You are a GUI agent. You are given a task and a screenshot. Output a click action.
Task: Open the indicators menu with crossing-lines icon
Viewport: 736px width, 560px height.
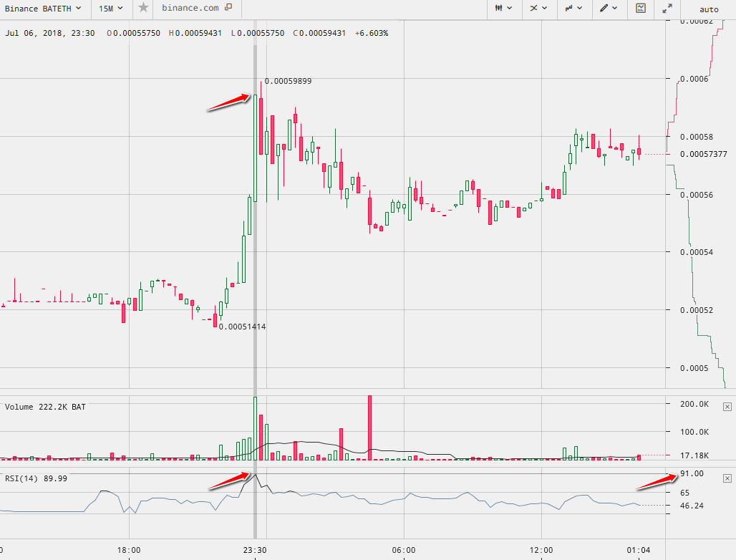tap(538, 9)
